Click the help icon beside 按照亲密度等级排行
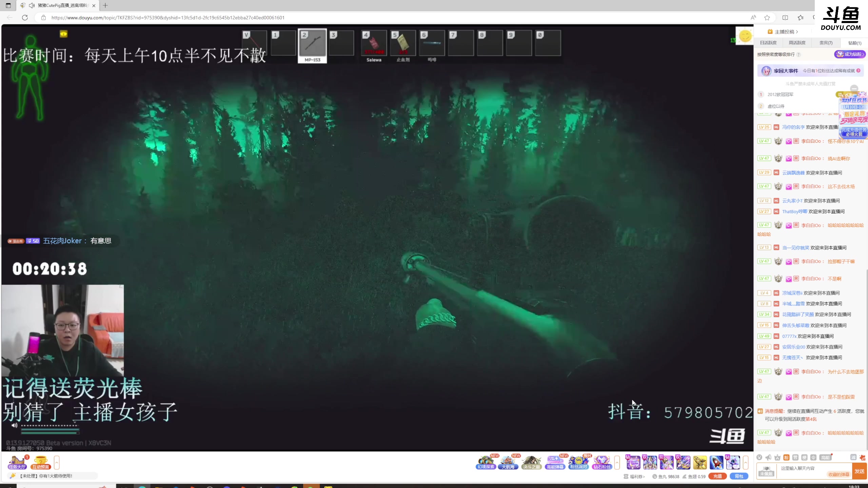The image size is (868, 488). pyautogui.click(x=798, y=55)
